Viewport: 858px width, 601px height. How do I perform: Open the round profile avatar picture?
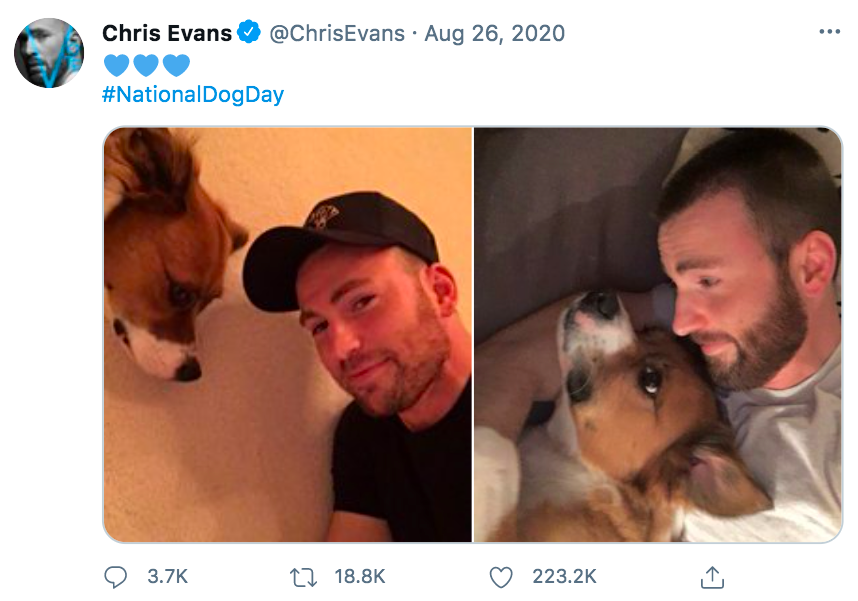(x=49, y=52)
